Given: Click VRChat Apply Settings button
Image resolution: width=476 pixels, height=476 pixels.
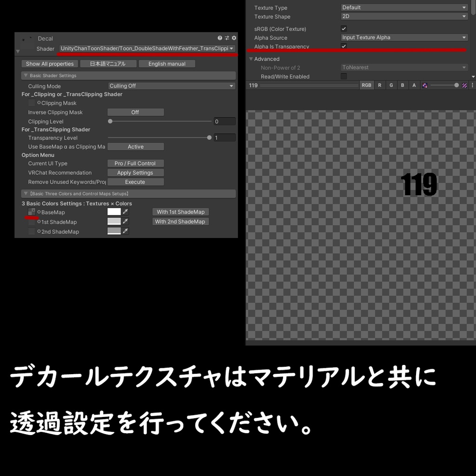Looking at the screenshot, I should [x=135, y=173].
